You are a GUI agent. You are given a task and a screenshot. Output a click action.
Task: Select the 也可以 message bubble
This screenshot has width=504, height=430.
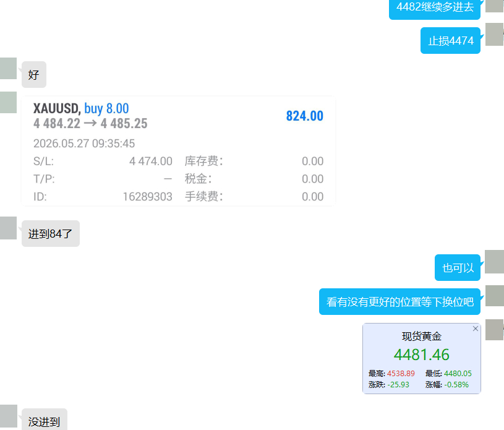coord(458,267)
